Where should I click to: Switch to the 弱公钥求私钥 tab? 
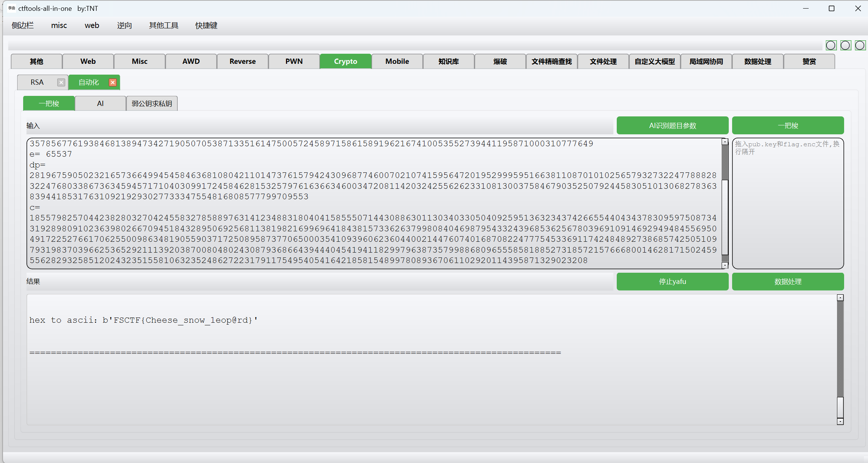pos(152,104)
